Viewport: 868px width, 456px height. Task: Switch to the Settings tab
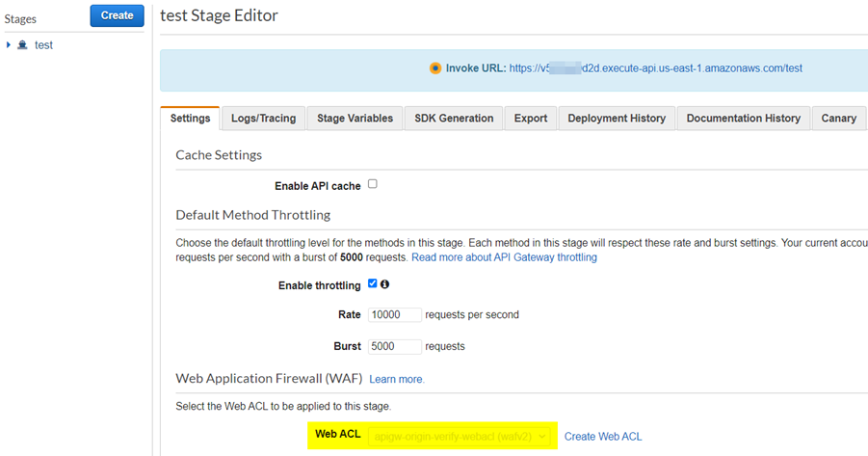(190, 118)
